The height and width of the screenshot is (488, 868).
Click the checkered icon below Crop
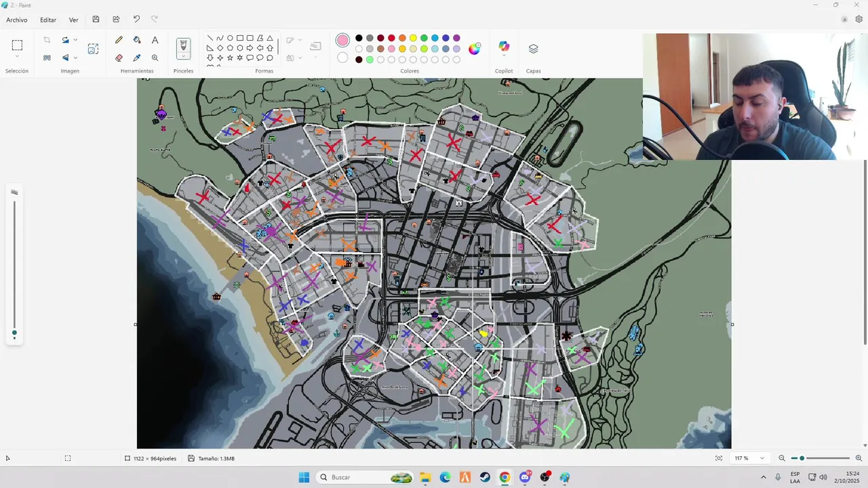(47, 58)
